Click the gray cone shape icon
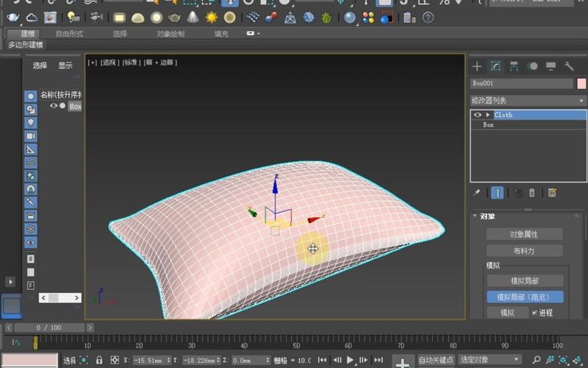The width and height of the screenshot is (588, 368). (x=193, y=17)
